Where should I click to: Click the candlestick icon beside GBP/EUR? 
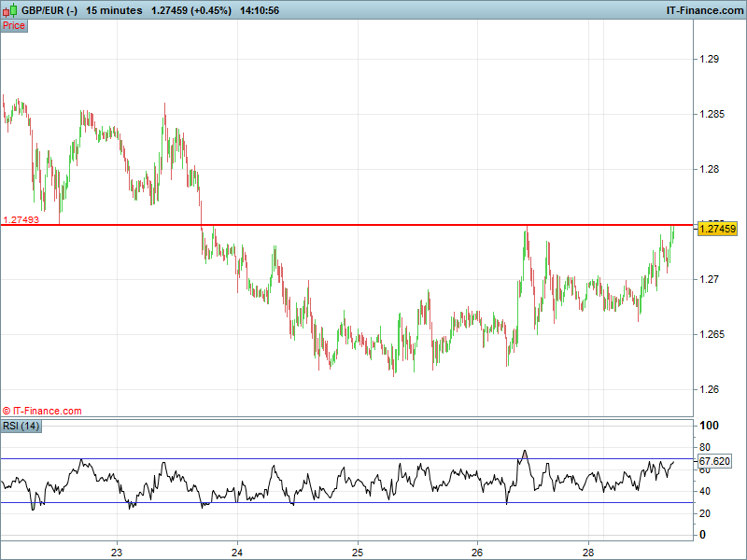point(11,10)
